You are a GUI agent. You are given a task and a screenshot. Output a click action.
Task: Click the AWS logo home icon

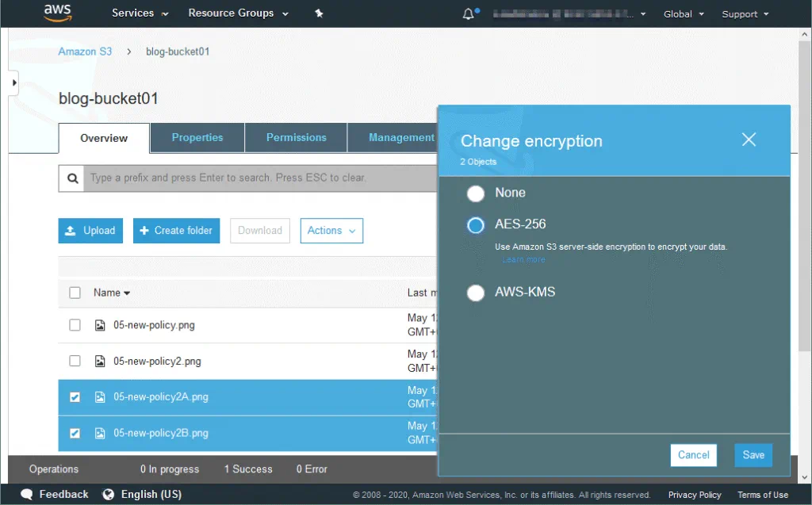click(58, 13)
